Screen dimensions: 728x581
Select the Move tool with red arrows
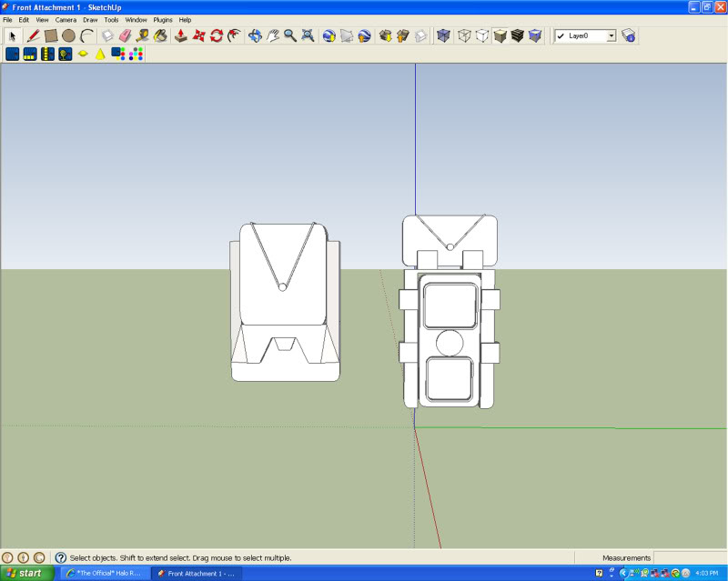point(198,35)
